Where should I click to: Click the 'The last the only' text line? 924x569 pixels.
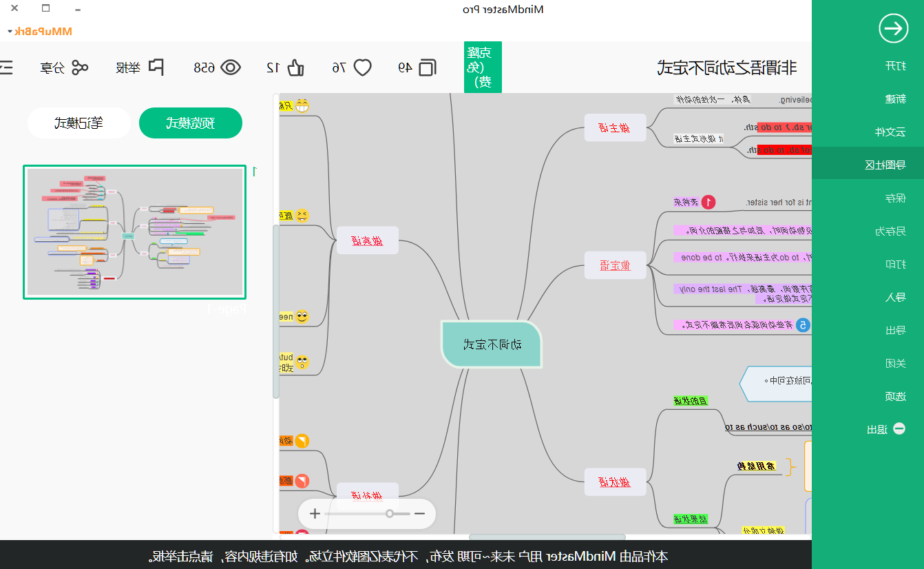pyautogui.click(x=742, y=289)
